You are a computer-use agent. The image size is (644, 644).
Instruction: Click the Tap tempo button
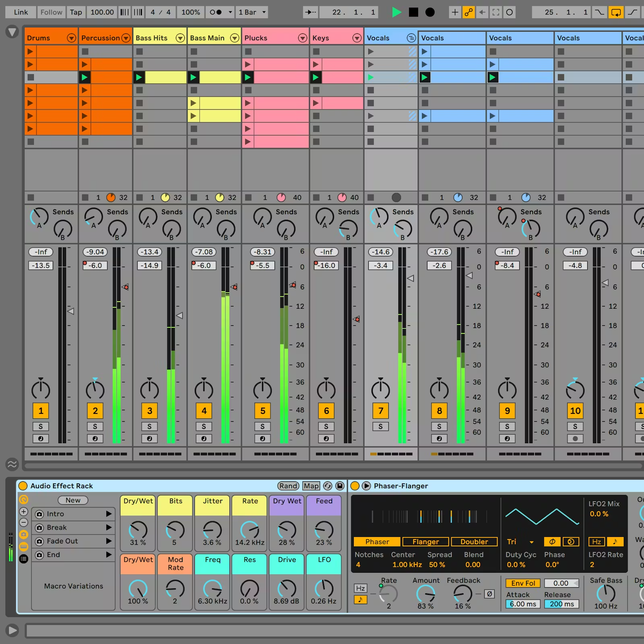(x=76, y=12)
